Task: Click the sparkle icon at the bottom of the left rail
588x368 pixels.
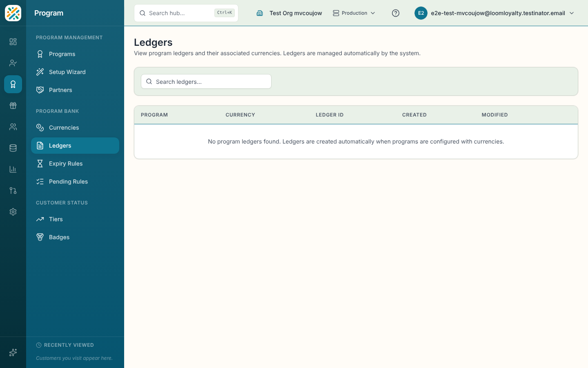Action: click(x=13, y=352)
